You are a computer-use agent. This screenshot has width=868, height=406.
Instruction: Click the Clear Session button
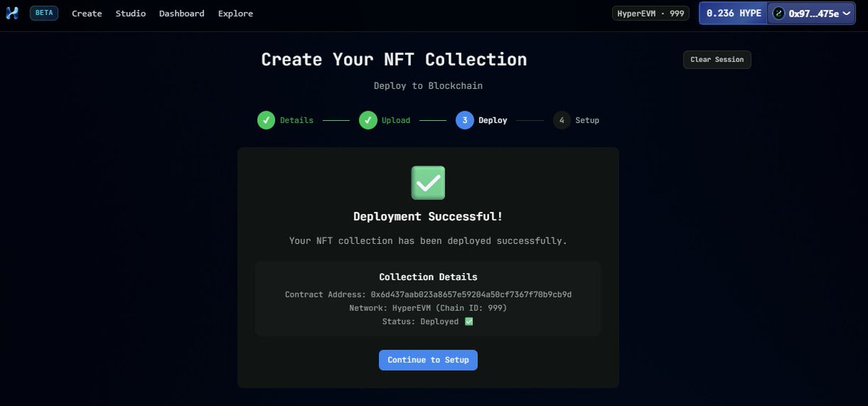tap(717, 59)
